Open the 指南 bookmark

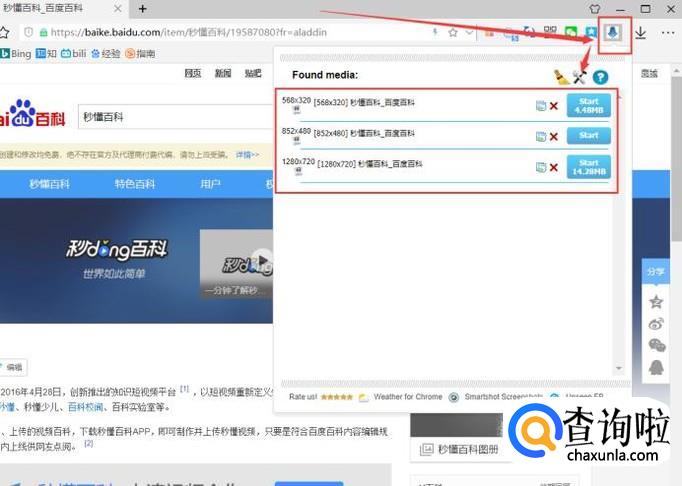[140, 54]
